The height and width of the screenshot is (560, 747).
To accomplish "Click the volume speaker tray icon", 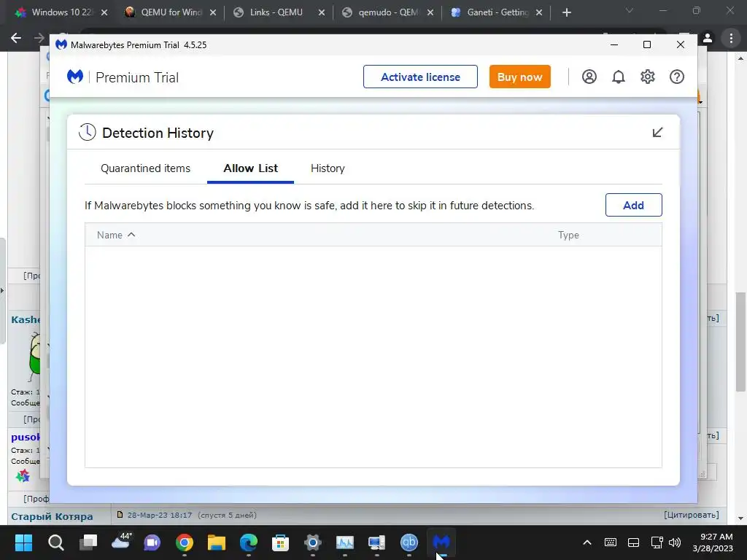I will point(675,542).
